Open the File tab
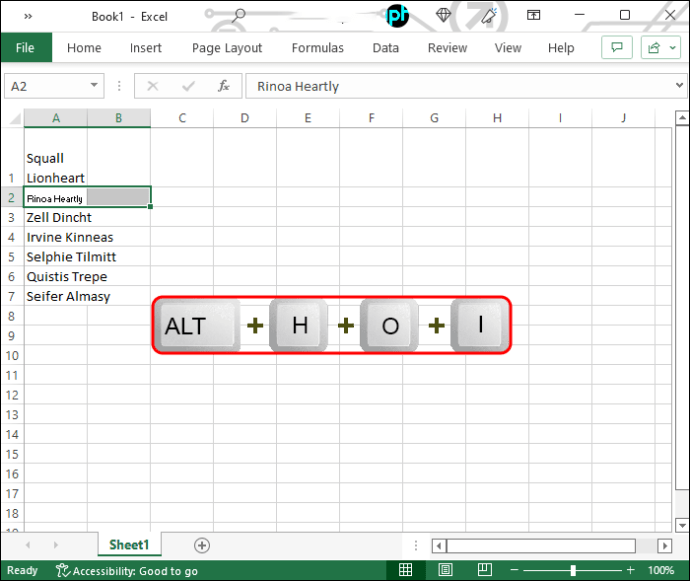Screen dimensions: 690x581 point(25,48)
